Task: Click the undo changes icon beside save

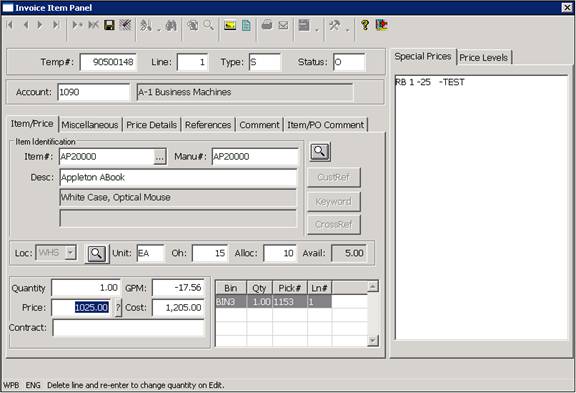Action: (125, 25)
